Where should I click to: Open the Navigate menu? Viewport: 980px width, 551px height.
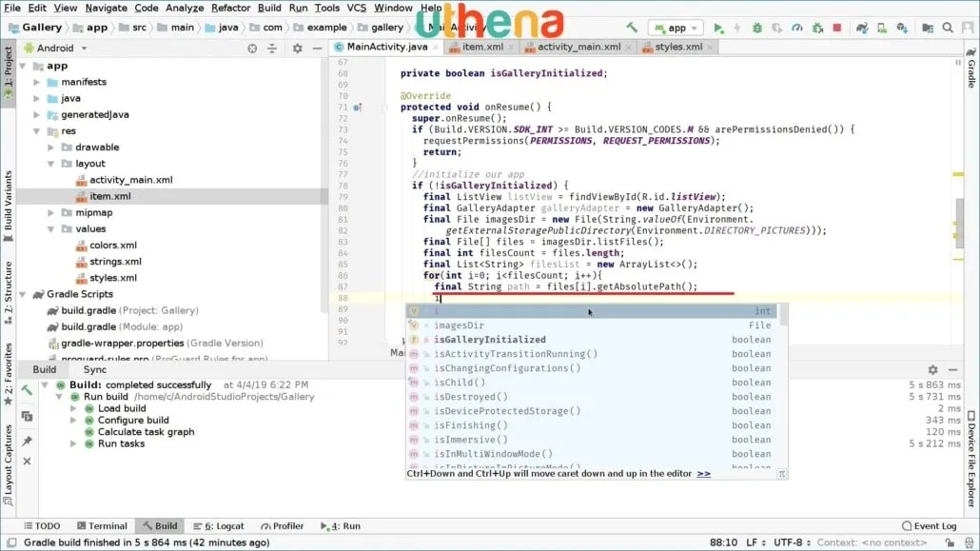(106, 9)
